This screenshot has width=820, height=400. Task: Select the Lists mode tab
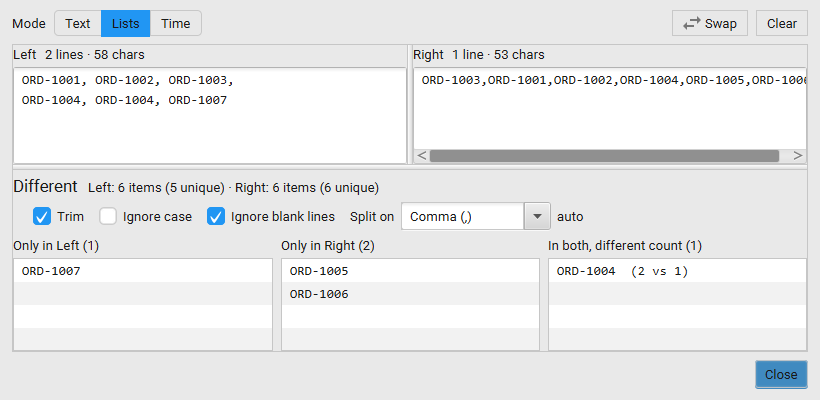126,24
